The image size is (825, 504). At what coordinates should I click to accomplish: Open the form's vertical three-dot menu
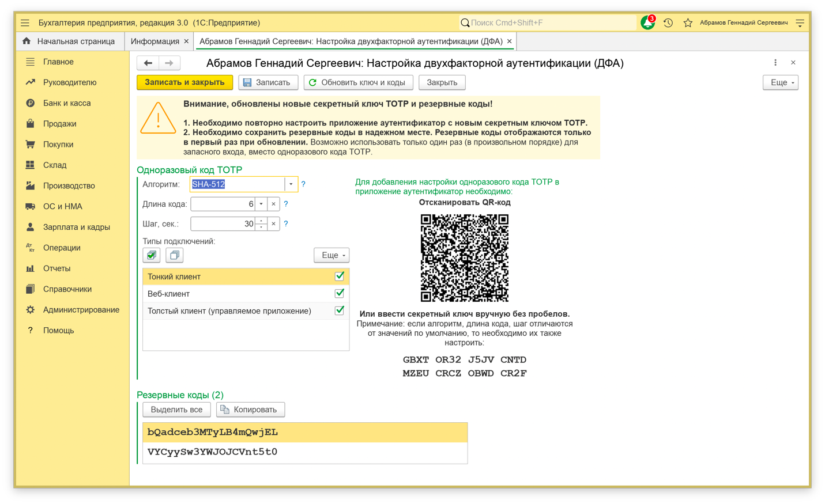[775, 63]
